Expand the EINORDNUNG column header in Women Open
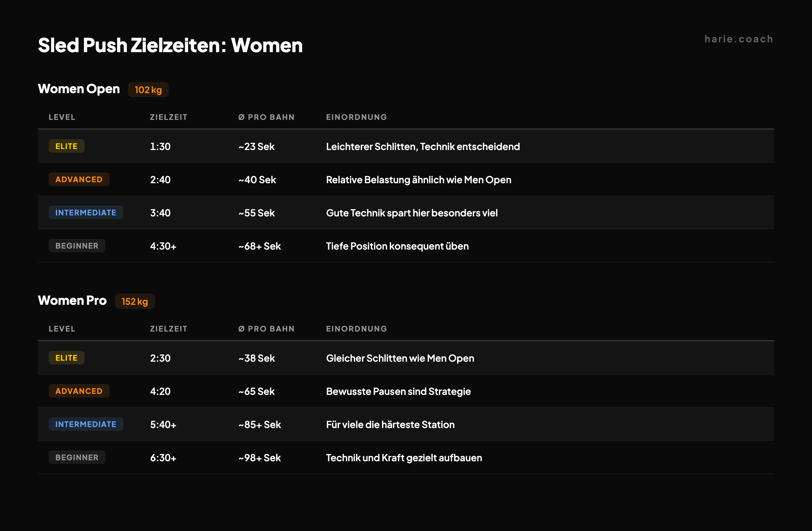812x531 pixels. click(356, 117)
